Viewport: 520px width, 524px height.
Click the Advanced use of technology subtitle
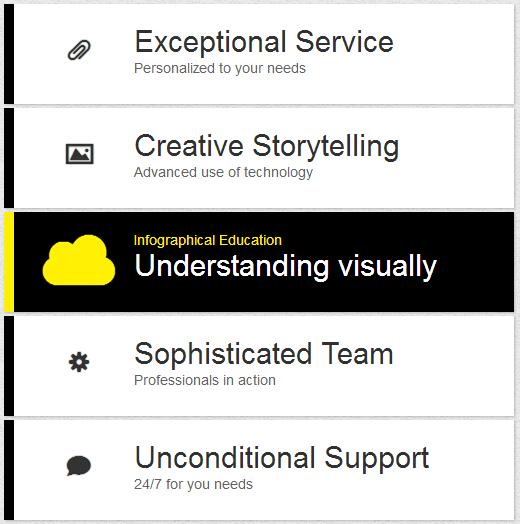click(223, 172)
